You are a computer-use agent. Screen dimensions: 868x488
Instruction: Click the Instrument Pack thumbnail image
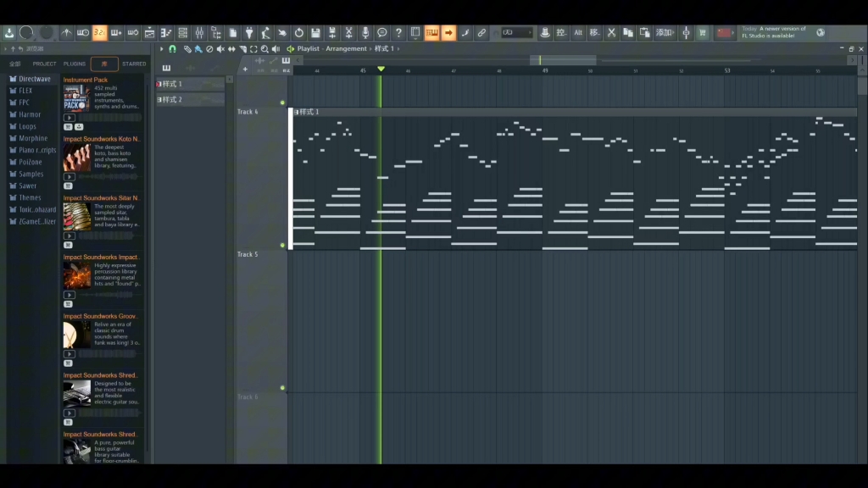click(x=76, y=98)
